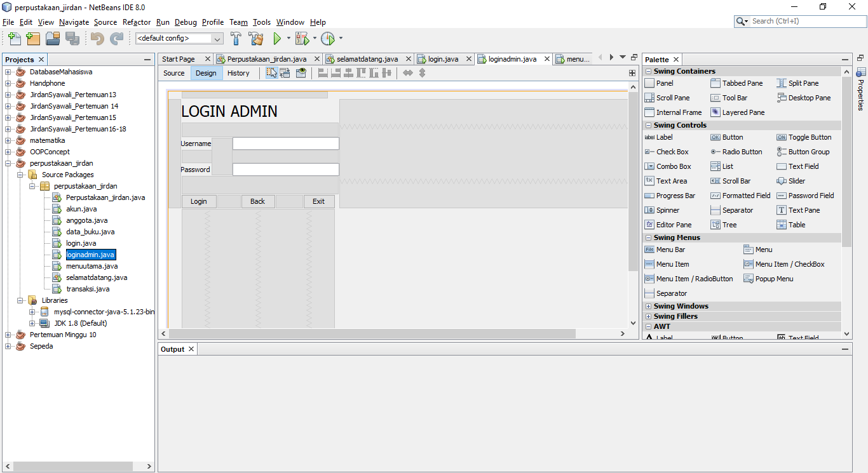Run the project with the green arrow icon
The image size is (868, 473).
(x=278, y=38)
